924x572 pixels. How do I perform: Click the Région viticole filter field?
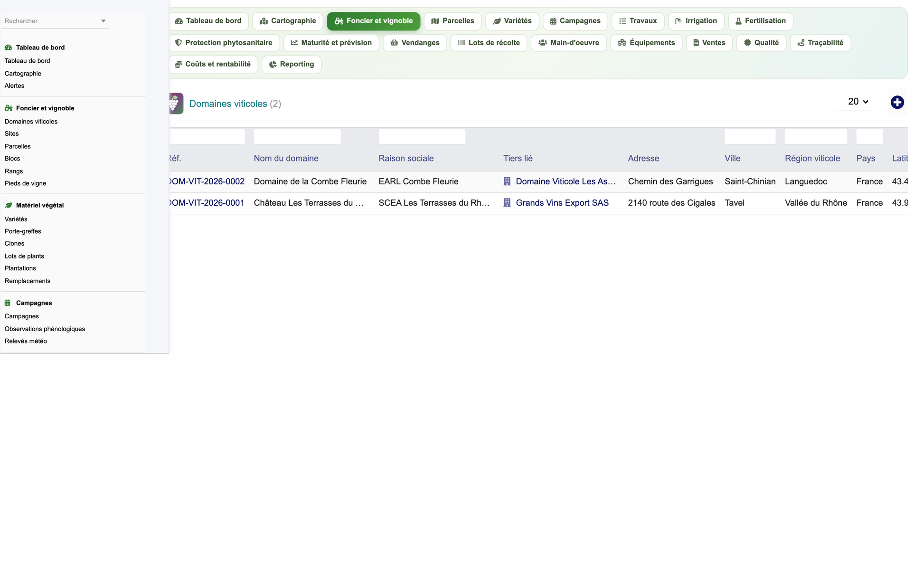pyautogui.click(x=816, y=137)
